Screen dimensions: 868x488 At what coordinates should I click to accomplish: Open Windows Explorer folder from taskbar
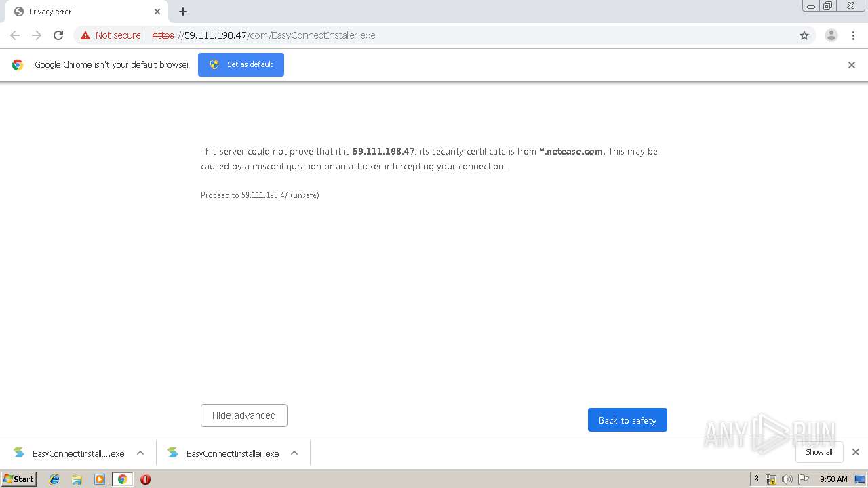[77, 479]
